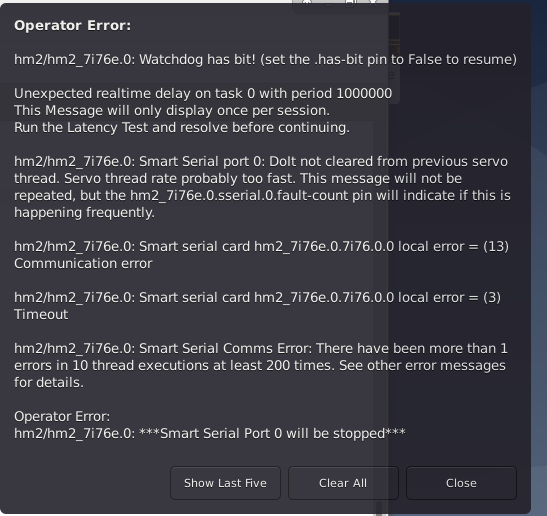The height and width of the screenshot is (516, 547).
Task: Clear all operator error messages
Action: 343,483
